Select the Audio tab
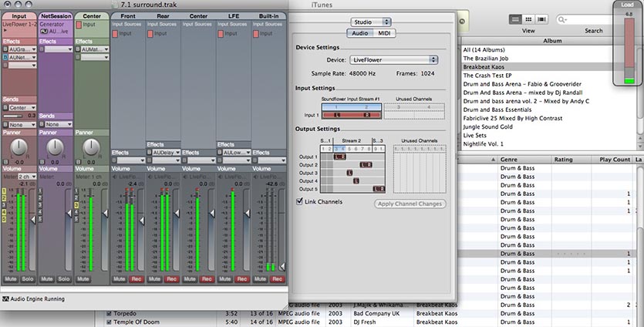 (x=359, y=33)
